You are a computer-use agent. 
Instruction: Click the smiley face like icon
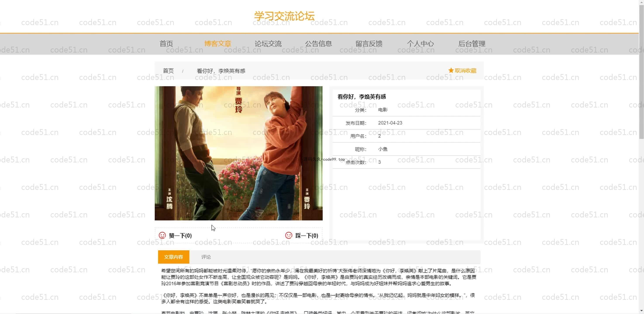click(x=162, y=235)
